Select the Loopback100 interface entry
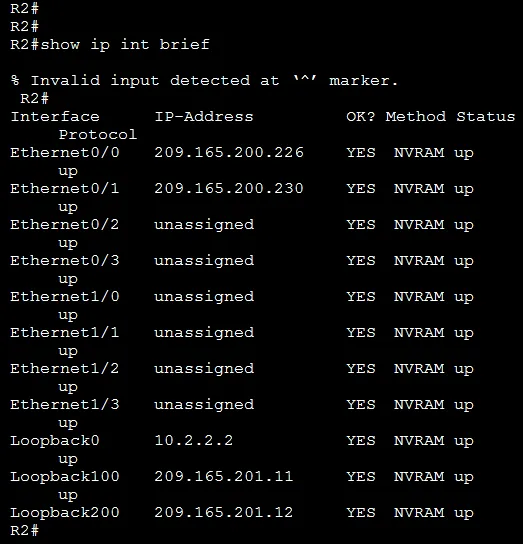The width and height of the screenshot is (523, 544). [65, 477]
